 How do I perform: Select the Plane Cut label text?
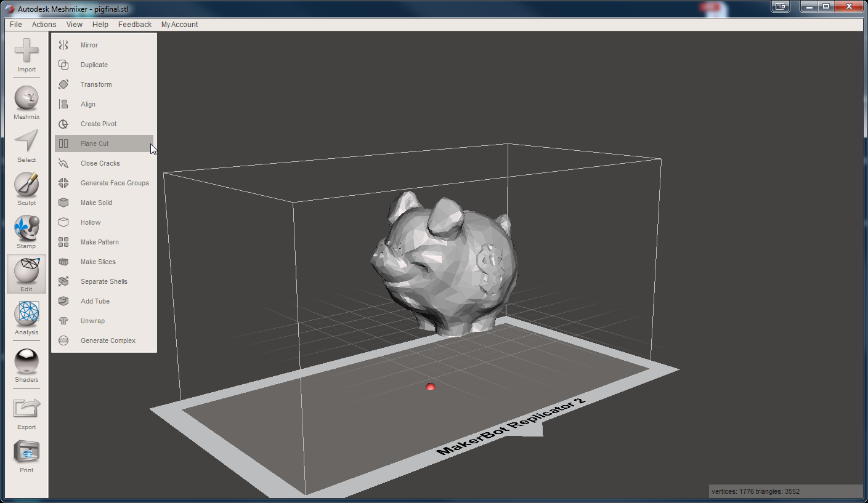[94, 143]
